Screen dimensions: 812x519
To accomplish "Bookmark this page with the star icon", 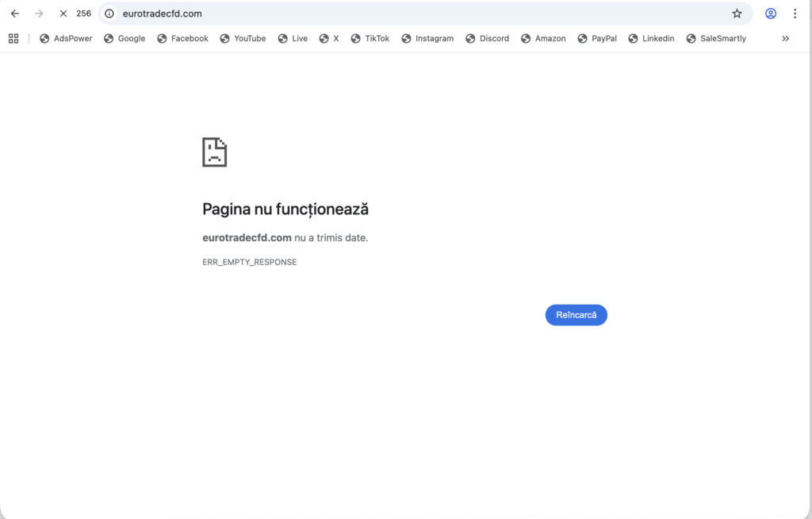I will [737, 13].
